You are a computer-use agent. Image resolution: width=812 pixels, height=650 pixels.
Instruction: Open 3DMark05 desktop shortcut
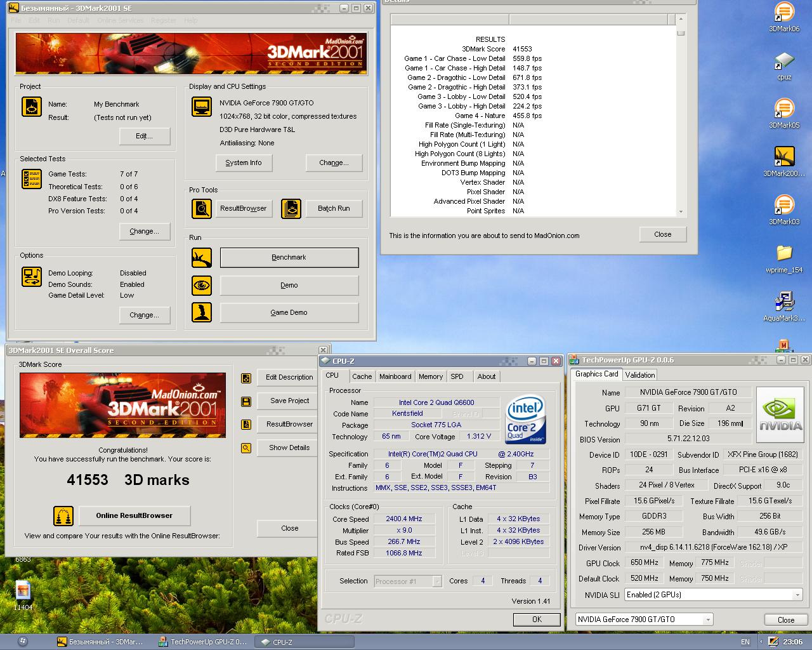point(784,114)
